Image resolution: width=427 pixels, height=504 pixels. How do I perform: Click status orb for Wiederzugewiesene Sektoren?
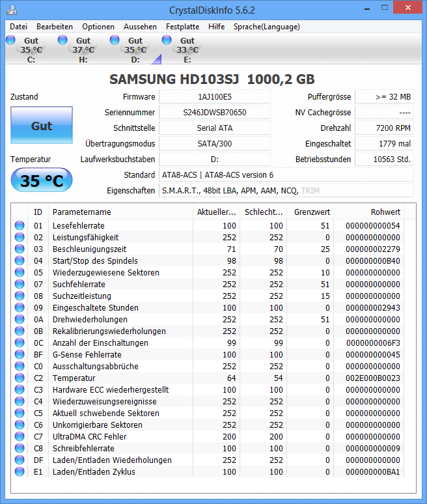pos(20,272)
